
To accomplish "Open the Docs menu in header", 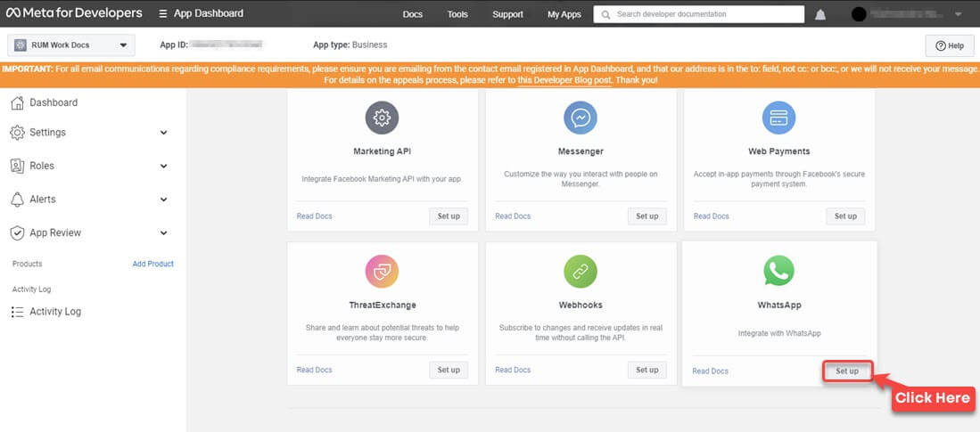I will [413, 14].
